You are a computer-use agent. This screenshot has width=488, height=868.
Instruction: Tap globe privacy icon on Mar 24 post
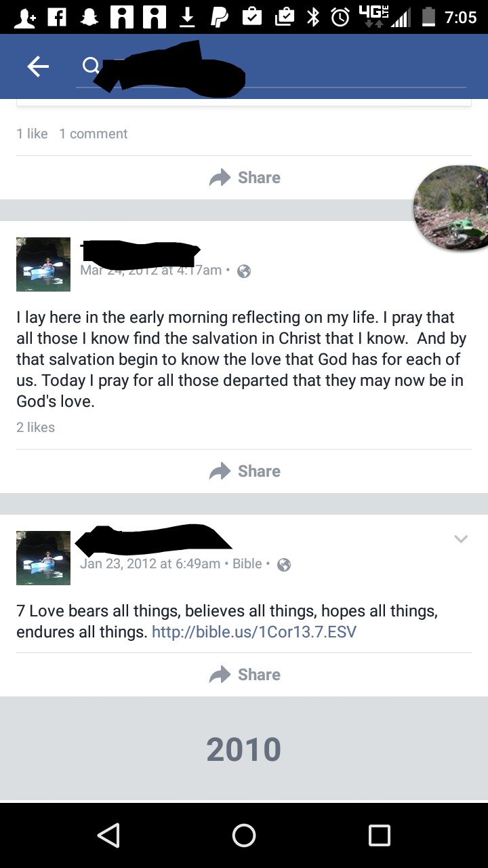coord(244,271)
